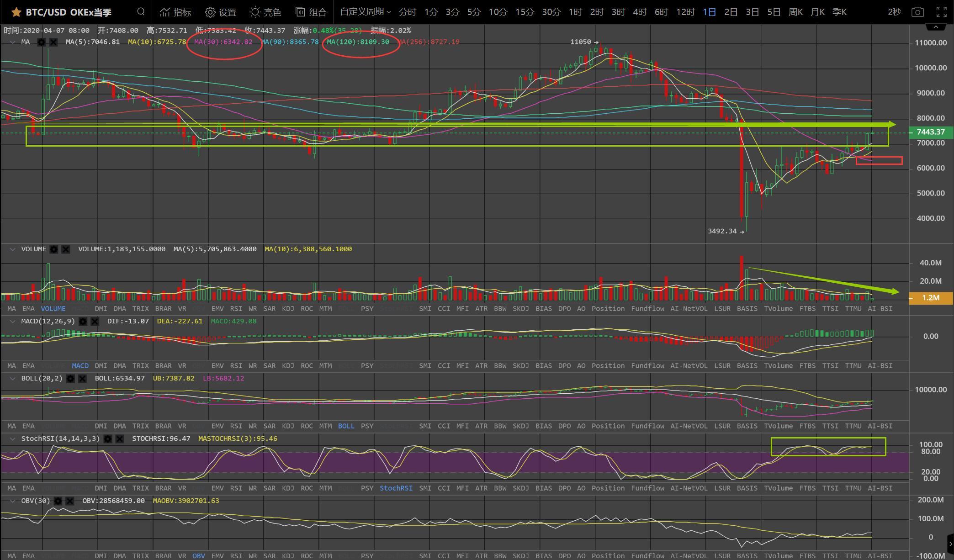This screenshot has height=560, width=954.
Task: Close the MA indicator with its X icon
Action: pos(53,42)
